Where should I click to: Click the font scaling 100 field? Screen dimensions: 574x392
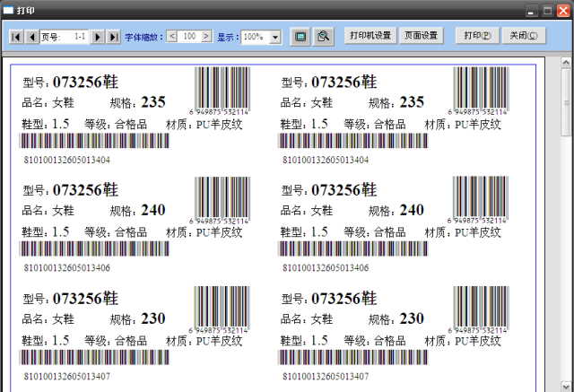pos(189,37)
